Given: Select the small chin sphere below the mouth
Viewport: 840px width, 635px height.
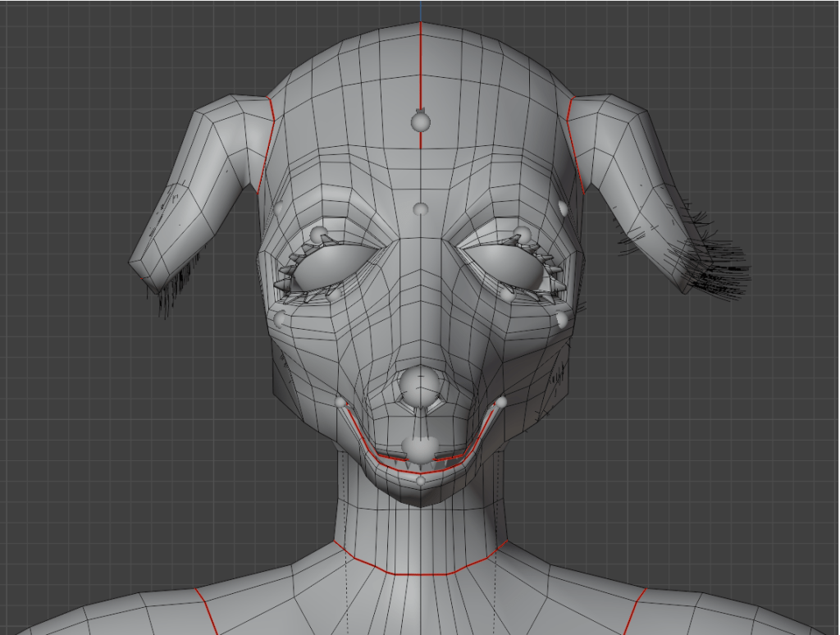Looking at the screenshot, I should (x=421, y=481).
